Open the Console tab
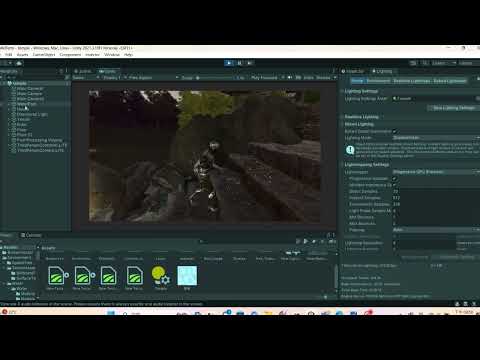The image size is (480, 360). (31, 235)
